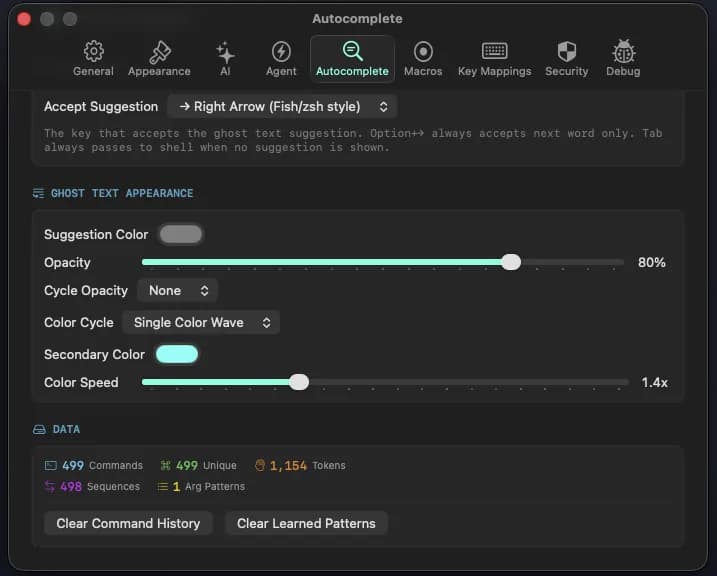Screen dimensions: 717x576
Task: Open the Agent lightning bolt icon
Action: click(281, 52)
